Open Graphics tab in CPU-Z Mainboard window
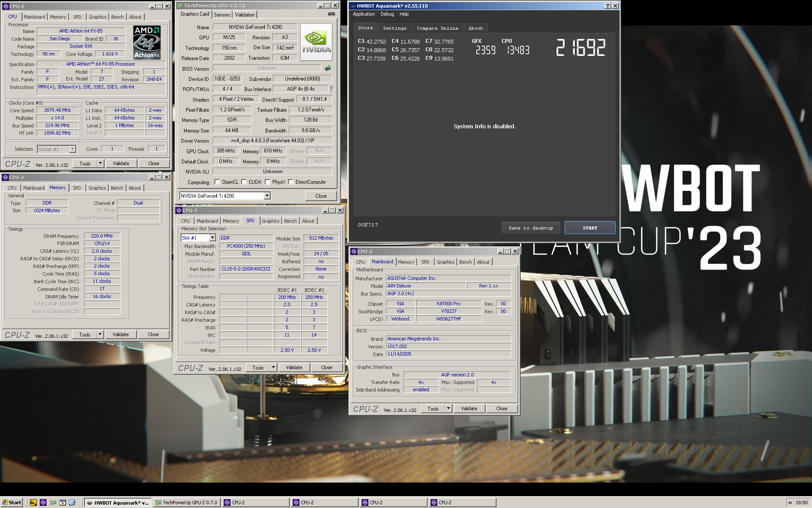The width and height of the screenshot is (812, 508). coord(446,262)
